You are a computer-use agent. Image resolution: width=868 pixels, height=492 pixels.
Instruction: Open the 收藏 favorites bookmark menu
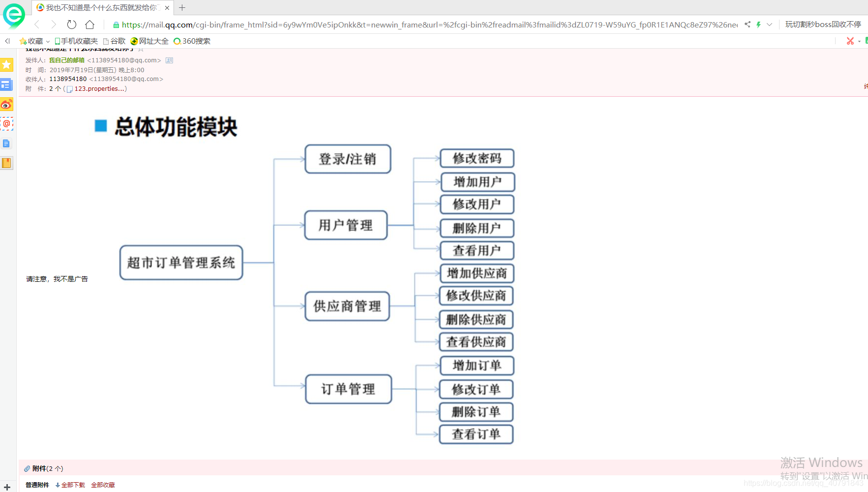tap(34, 41)
